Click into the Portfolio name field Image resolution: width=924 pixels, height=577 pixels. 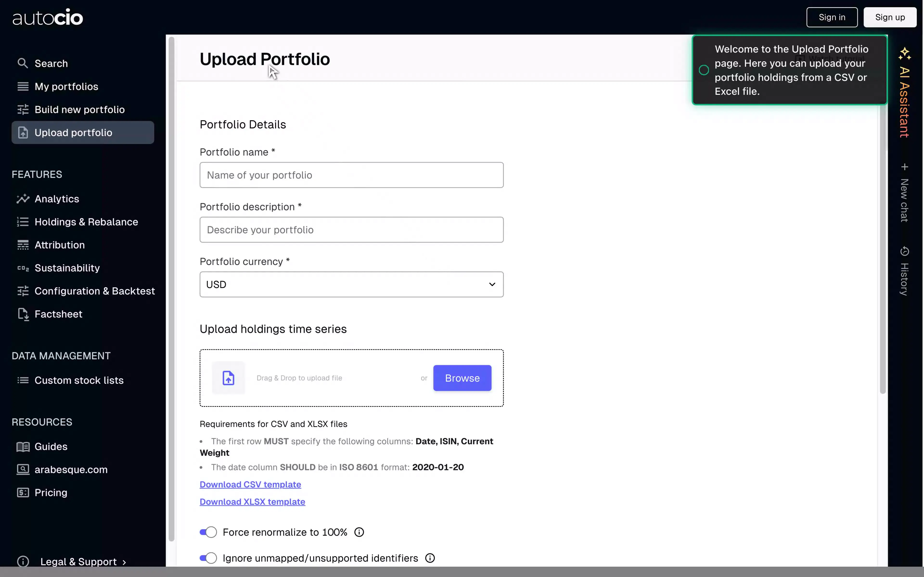point(351,175)
